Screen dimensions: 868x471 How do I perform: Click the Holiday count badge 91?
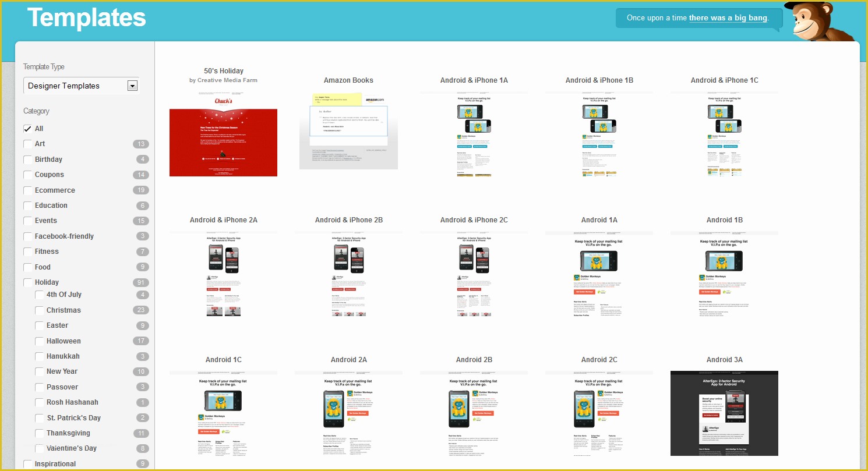pyautogui.click(x=140, y=282)
